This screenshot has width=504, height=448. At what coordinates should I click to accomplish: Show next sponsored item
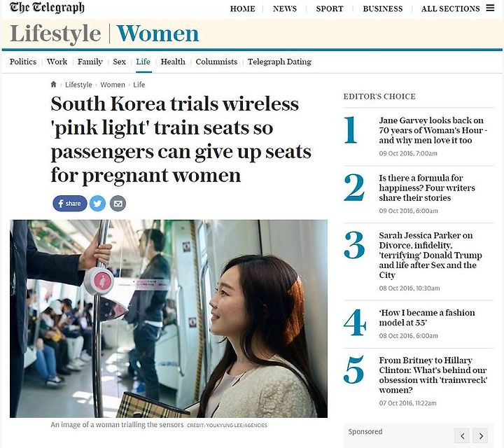click(x=481, y=436)
